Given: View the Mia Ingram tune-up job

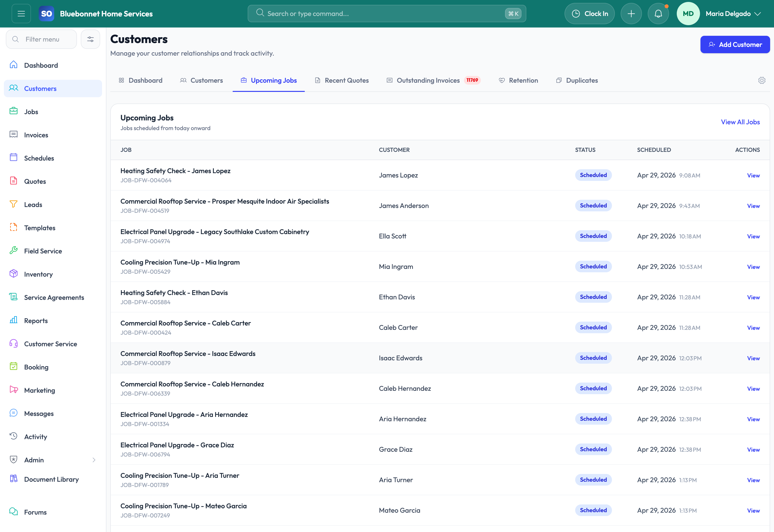Looking at the screenshot, I should (753, 267).
